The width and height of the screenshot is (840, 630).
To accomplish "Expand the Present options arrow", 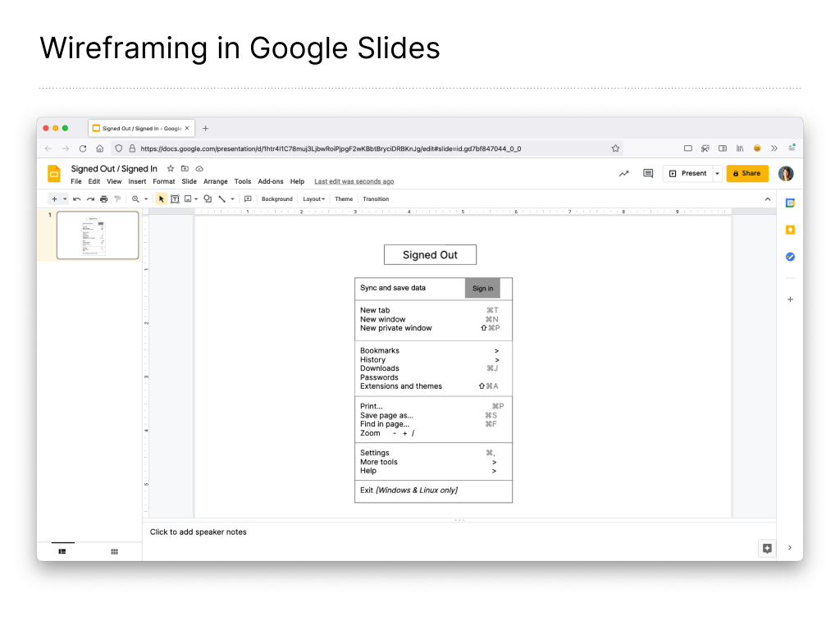I will 717,173.
